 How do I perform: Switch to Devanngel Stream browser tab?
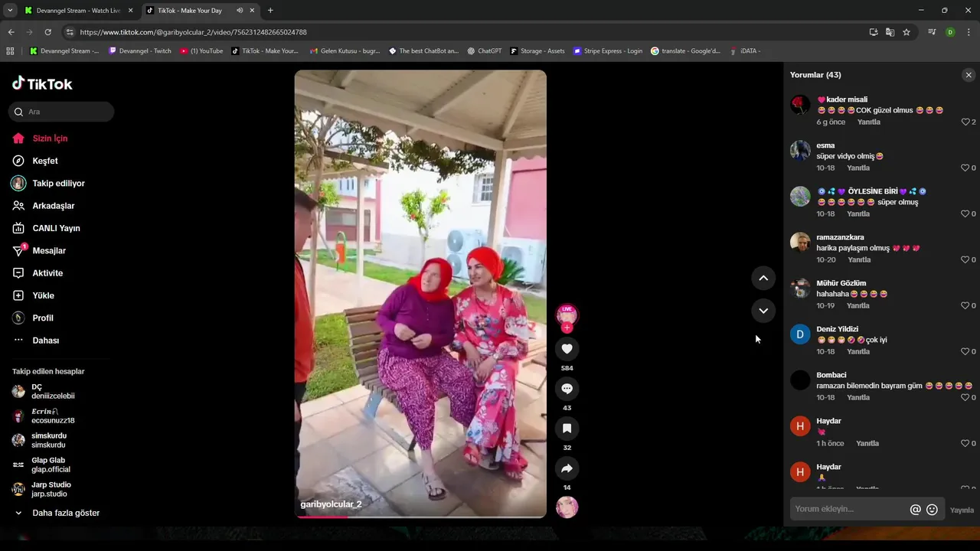[x=78, y=11]
